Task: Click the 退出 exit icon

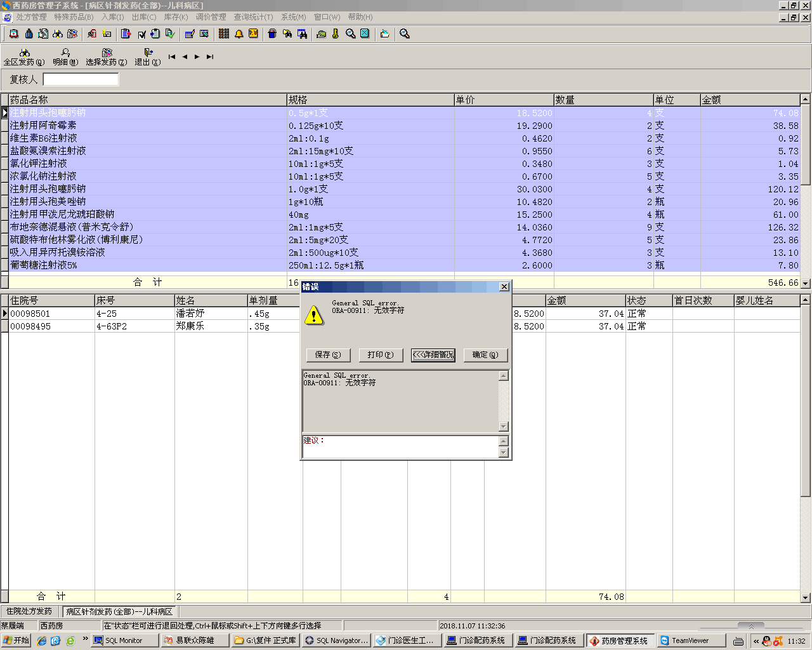Action: pyautogui.click(x=148, y=56)
